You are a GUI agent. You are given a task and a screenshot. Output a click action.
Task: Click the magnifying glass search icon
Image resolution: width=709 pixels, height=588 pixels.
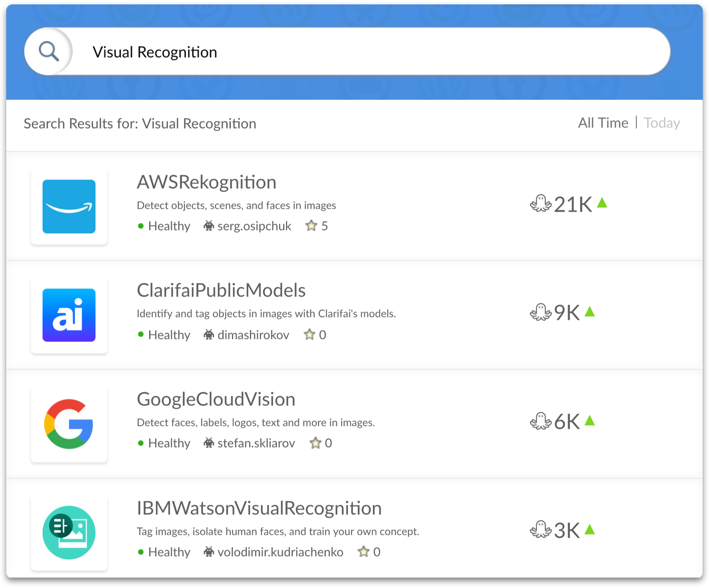click(49, 52)
